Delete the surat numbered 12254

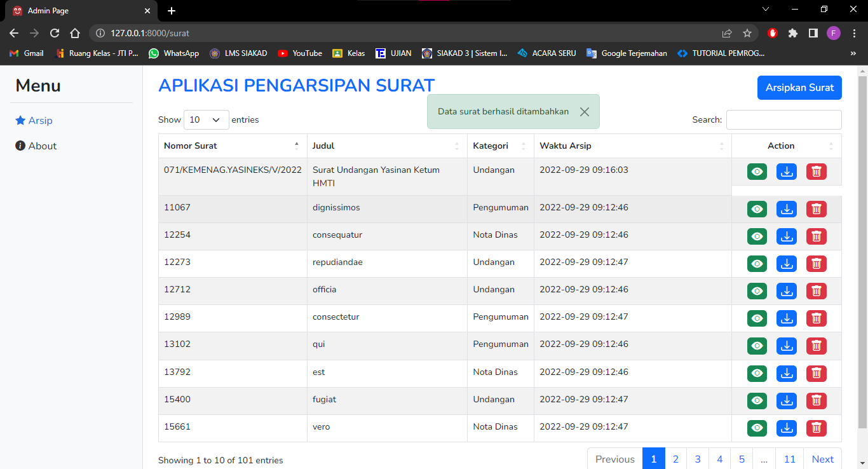(x=816, y=236)
